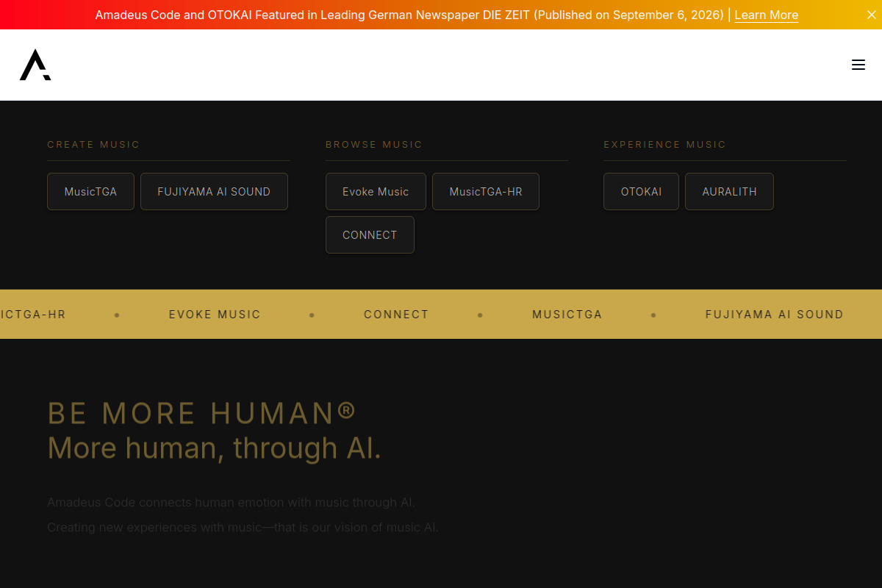The width and height of the screenshot is (882, 588).
Task: Click the DIE ZEIT announcement text
Action: (x=409, y=15)
